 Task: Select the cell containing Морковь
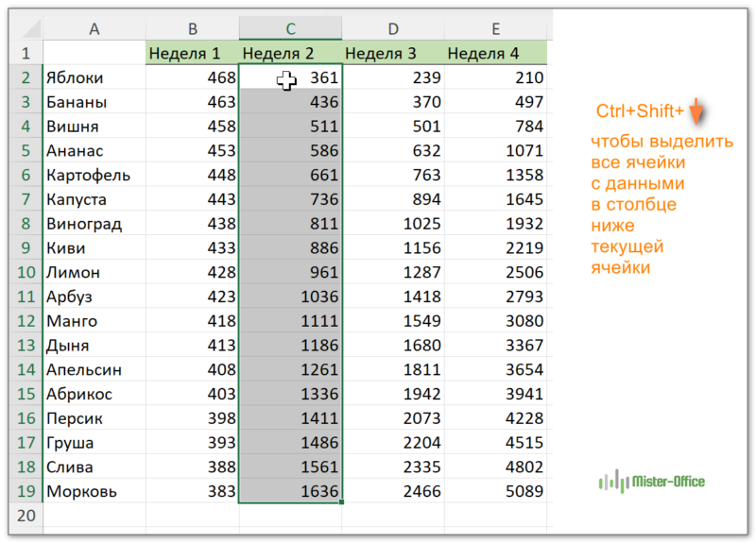94,492
